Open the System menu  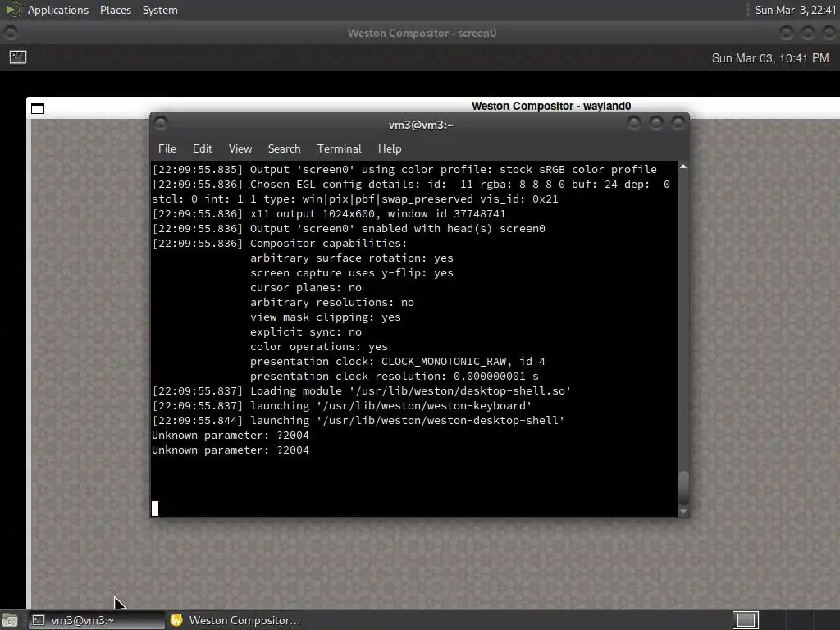[160, 10]
